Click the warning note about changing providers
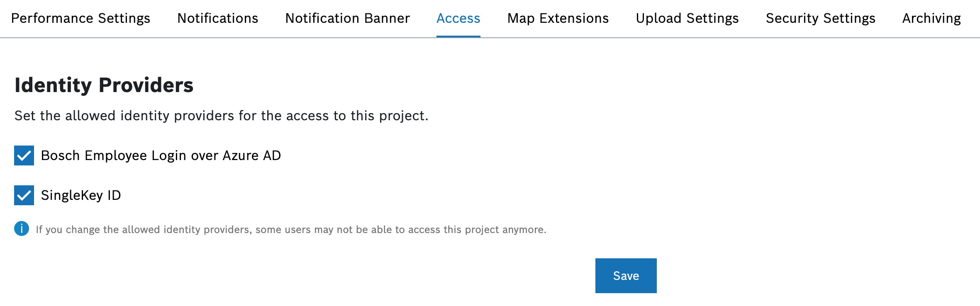The image size is (980, 306). pyautogui.click(x=291, y=230)
